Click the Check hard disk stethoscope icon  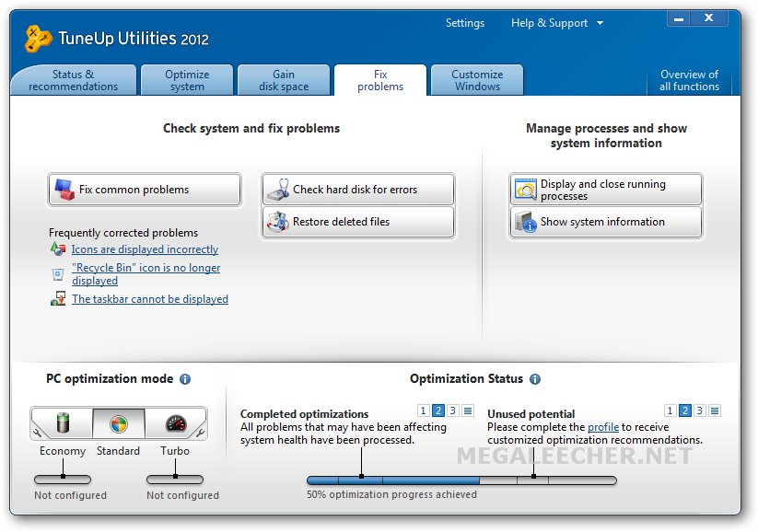tap(277, 190)
